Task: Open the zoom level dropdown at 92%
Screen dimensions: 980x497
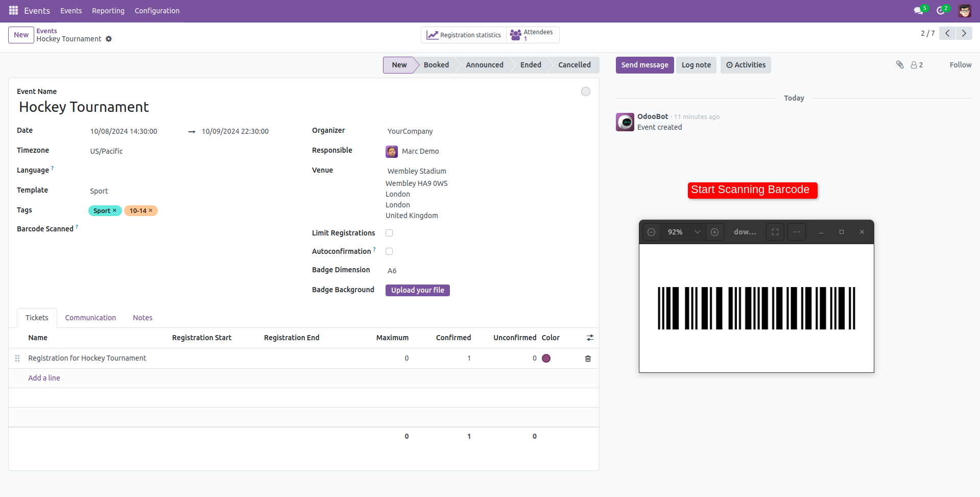Action: [x=683, y=232]
